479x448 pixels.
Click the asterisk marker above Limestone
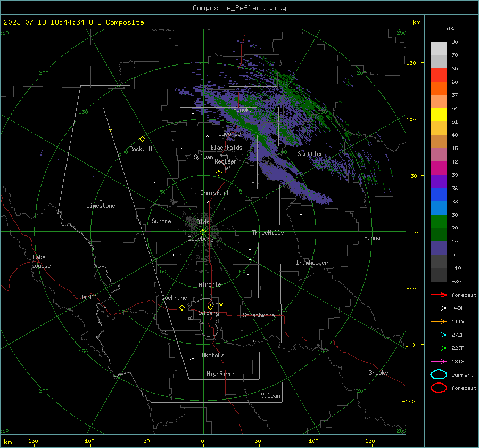click(101, 201)
